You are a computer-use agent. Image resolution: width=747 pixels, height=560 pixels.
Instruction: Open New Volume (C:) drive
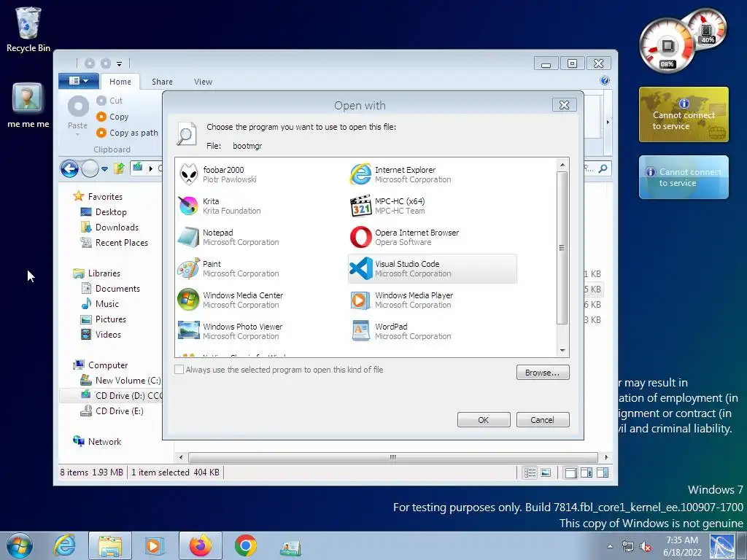tap(120, 380)
